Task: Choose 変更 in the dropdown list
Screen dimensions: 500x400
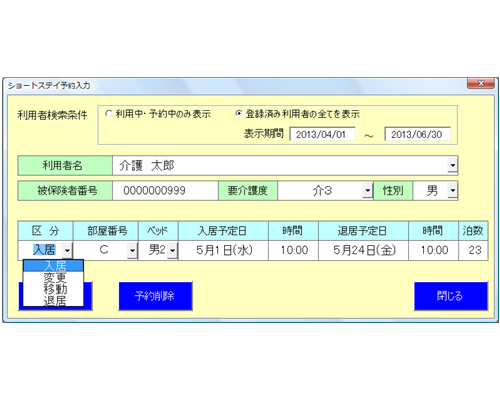Action: point(53,277)
